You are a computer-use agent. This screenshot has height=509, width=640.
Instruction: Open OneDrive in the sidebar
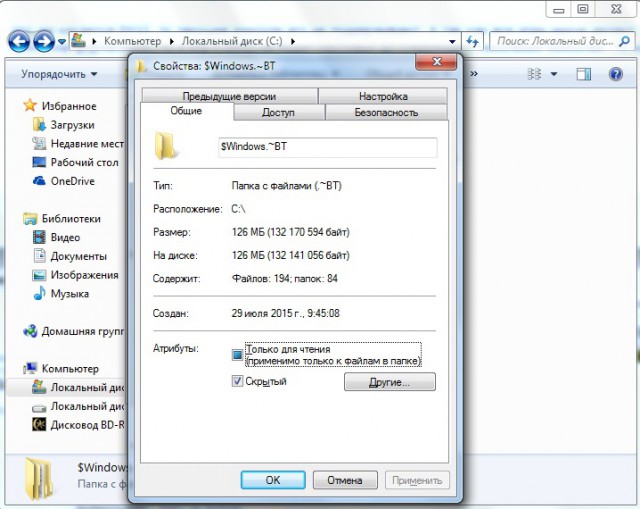(72, 181)
